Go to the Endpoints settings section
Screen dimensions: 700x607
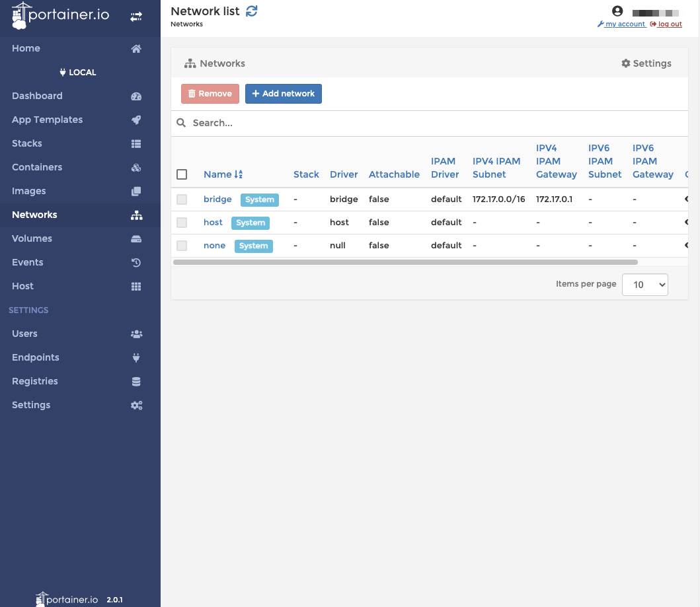click(136, 357)
